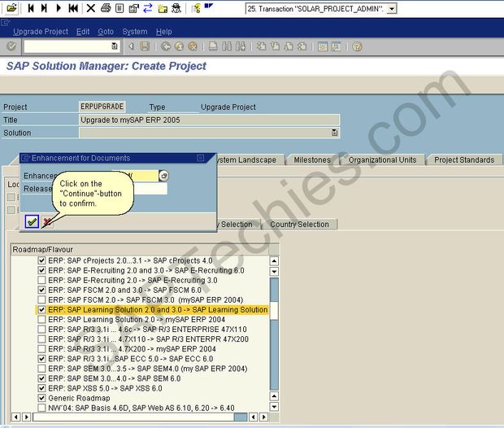504x428 pixels.
Task: Click the green Back arrow icon
Action: coord(166,46)
